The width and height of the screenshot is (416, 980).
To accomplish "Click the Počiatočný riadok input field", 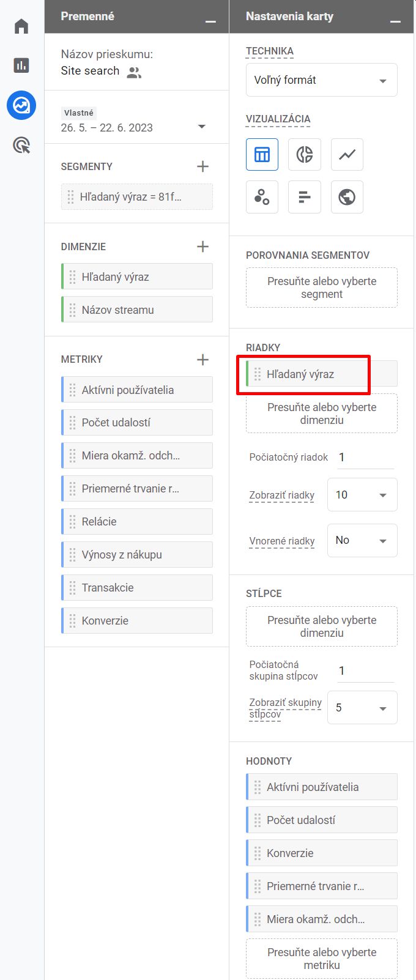I will (366, 457).
